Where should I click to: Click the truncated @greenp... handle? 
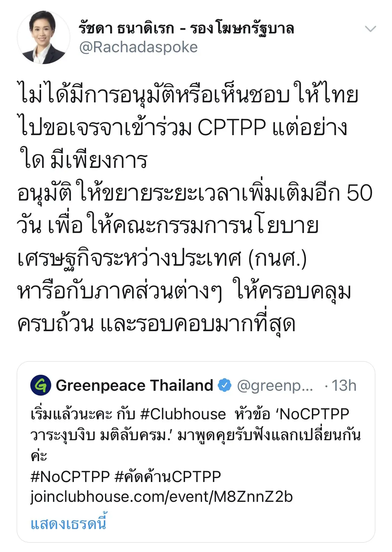pyautogui.click(x=275, y=386)
